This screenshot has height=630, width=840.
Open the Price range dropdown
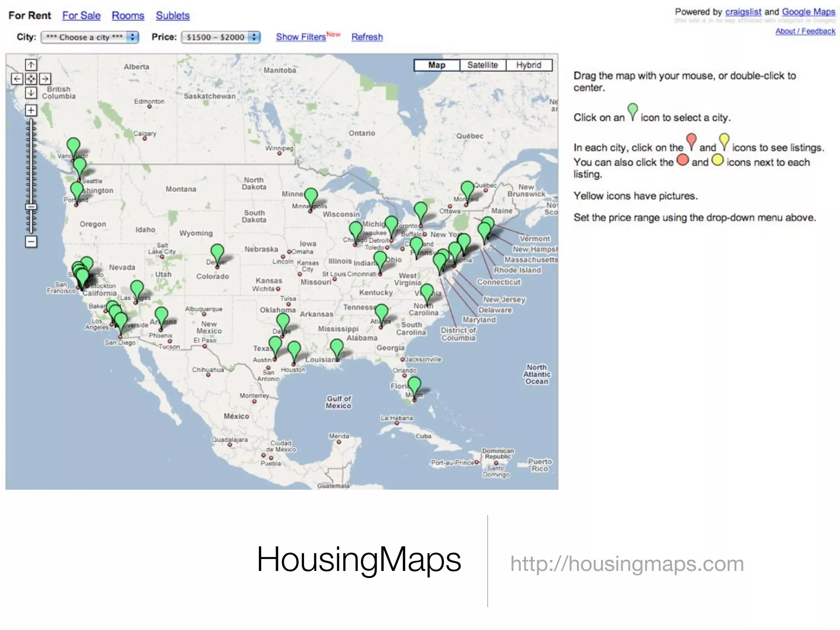[x=221, y=37]
